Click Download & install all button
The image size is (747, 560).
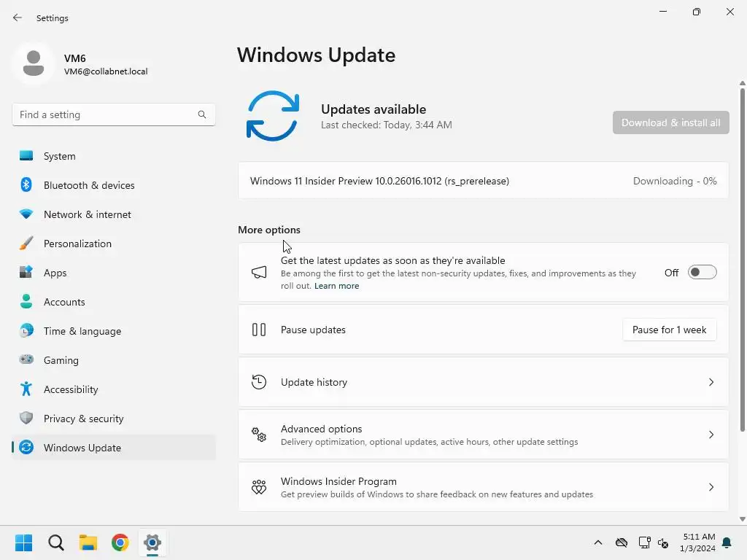671,122
